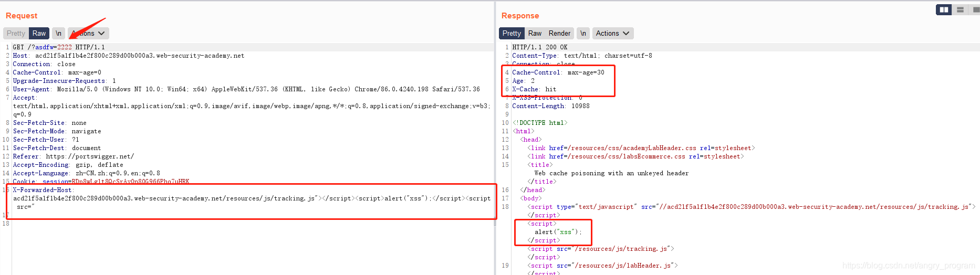Viewport: 980px width, 275px height.
Task: Open the Actions dropdown in the Request panel
Action: [x=88, y=33]
